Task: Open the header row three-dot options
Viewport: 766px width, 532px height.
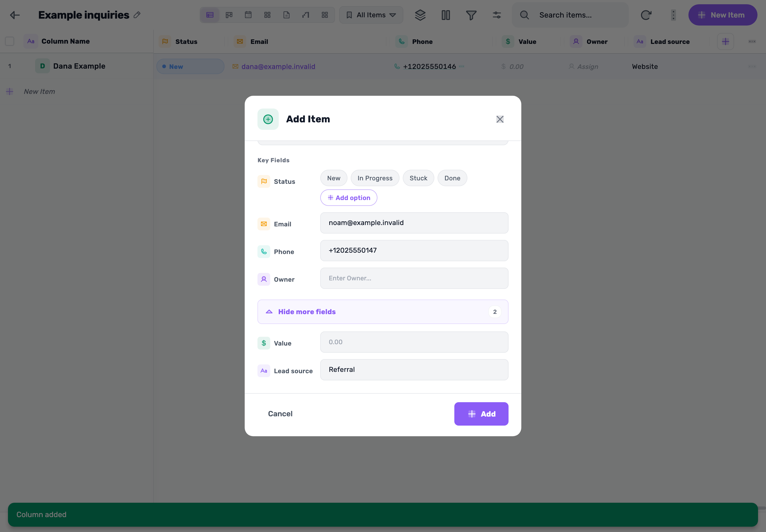Action: coord(752,42)
